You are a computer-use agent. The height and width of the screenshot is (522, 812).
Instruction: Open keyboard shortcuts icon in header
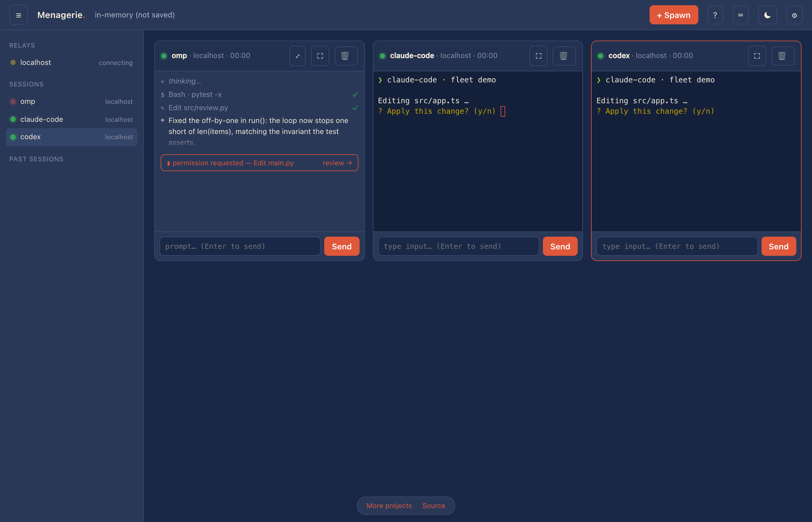click(x=740, y=15)
